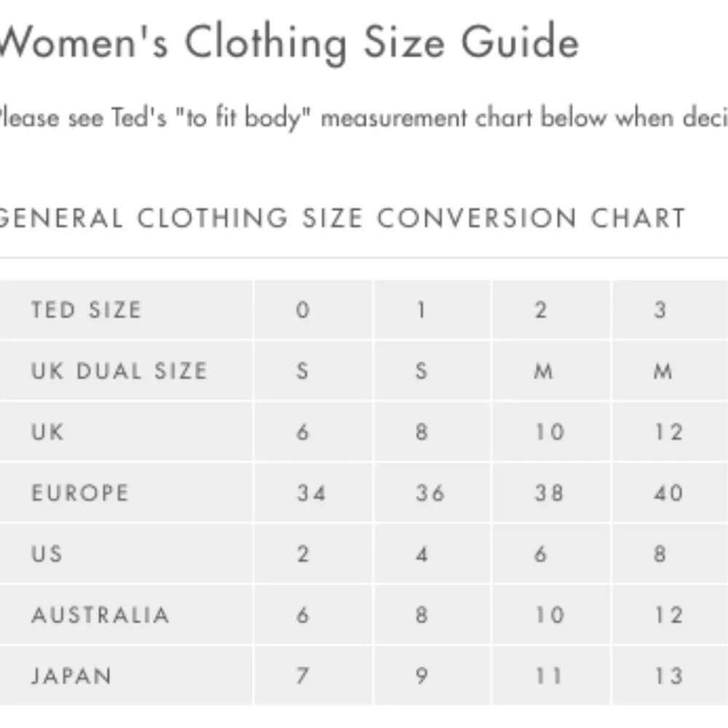Click Ted size 0 cell
The image size is (728, 728).
(303, 310)
